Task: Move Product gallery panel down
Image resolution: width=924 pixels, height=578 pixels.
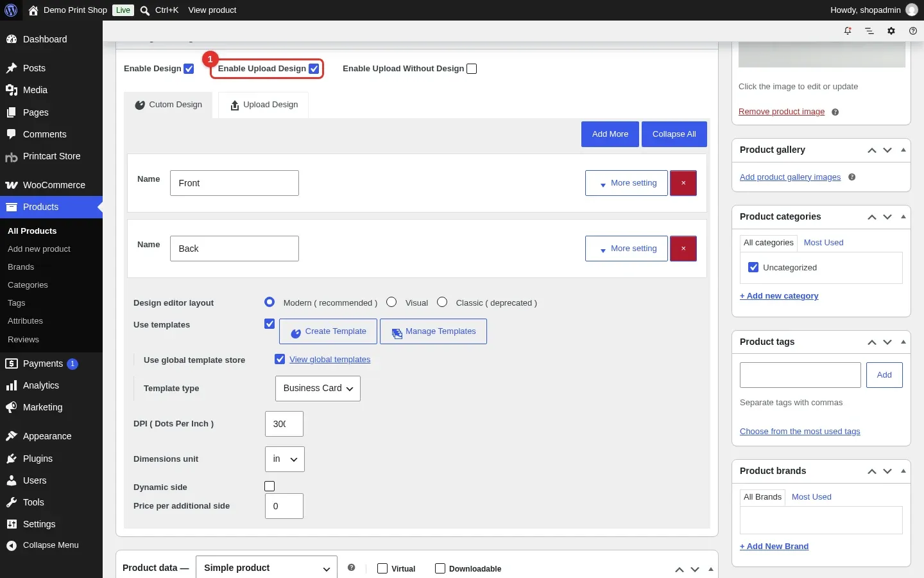Action: [887, 150]
